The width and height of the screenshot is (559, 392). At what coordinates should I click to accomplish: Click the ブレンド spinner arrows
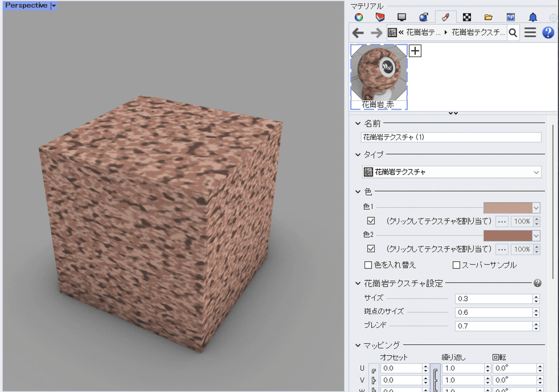pyautogui.click(x=536, y=326)
